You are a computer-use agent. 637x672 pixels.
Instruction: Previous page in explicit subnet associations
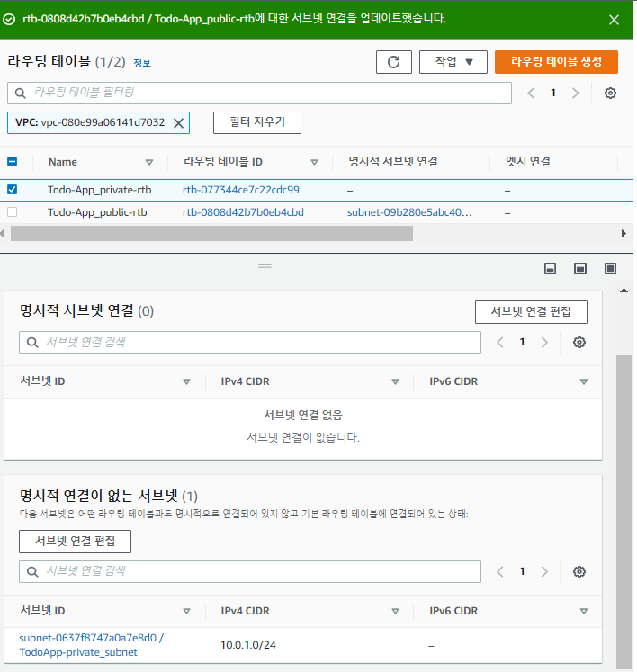tap(500, 343)
